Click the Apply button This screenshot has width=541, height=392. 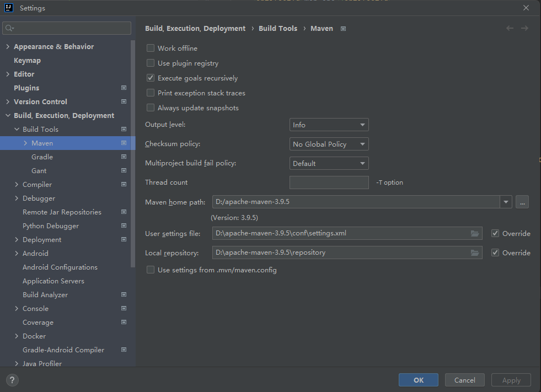coord(511,380)
